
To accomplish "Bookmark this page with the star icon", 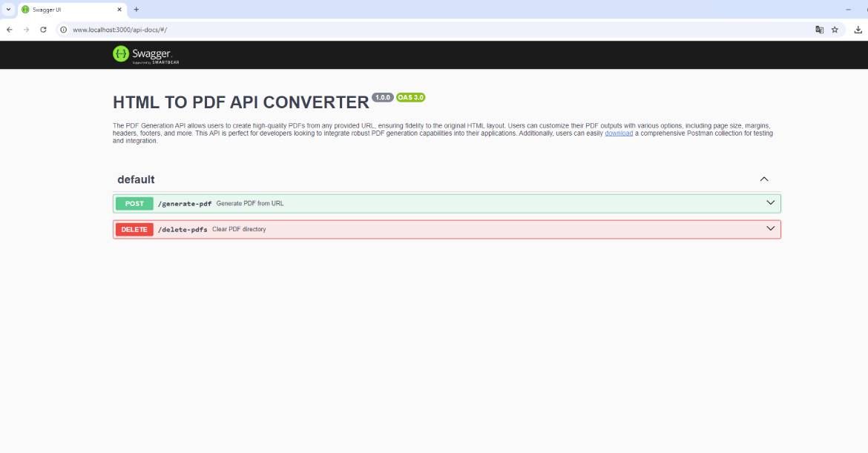I will click(x=835, y=30).
